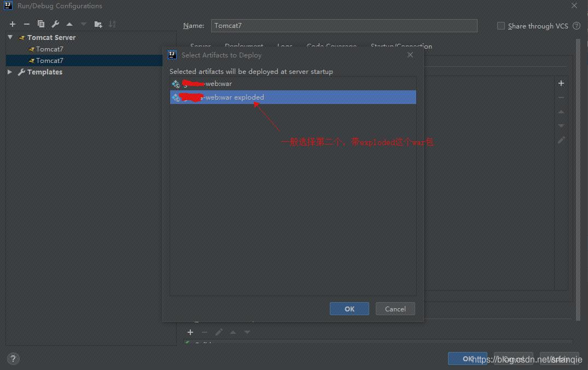Move the deployment item down in the right panel
The image size is (588, 370).
(561, 126)
